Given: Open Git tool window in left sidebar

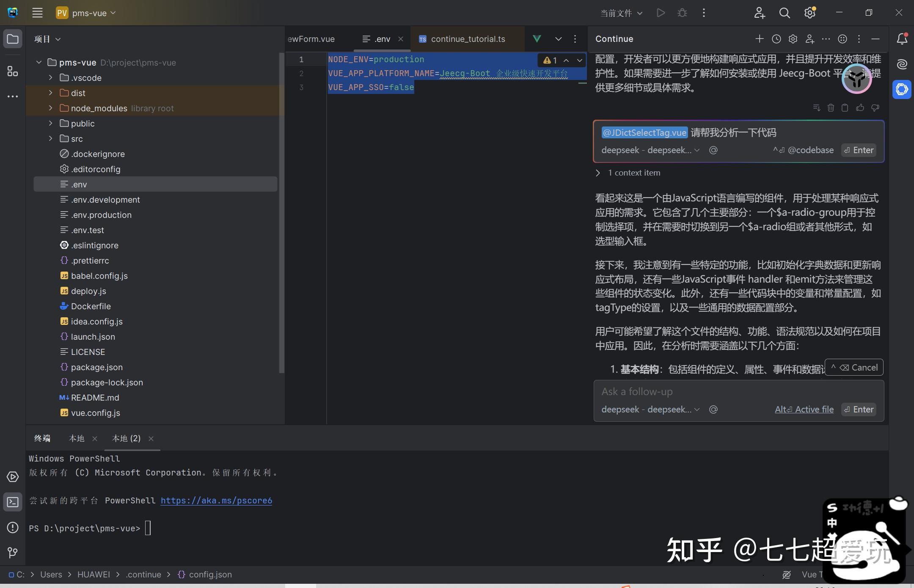Looking at the screenshot, I should 13,552.
